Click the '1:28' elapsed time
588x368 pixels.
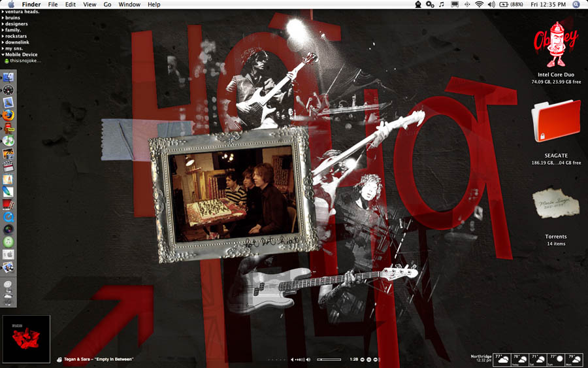coord(353,360)
